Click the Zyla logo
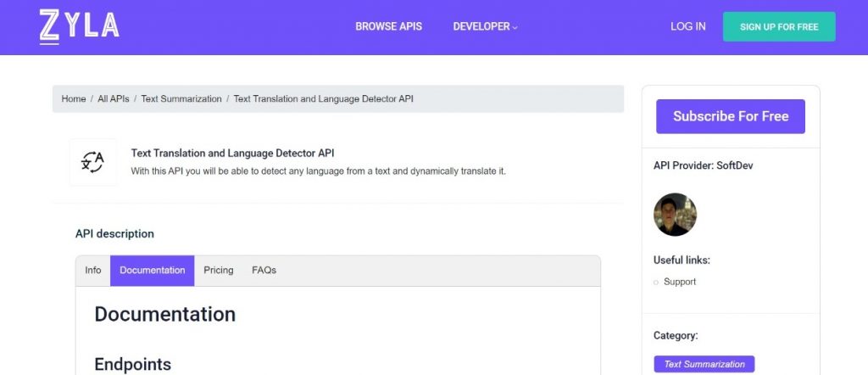This screenshot has width=868, height=375. (x=79, y=26)
